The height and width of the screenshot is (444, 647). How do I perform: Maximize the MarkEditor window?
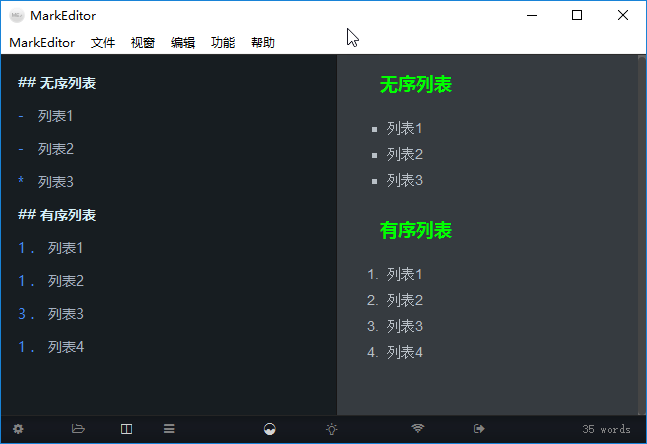tap(577, 16)
